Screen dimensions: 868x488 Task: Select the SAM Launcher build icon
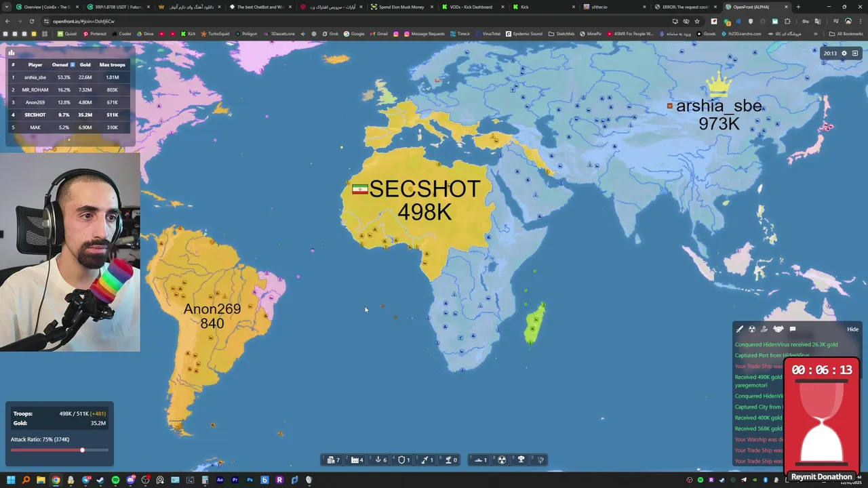[x=448, y=460]
